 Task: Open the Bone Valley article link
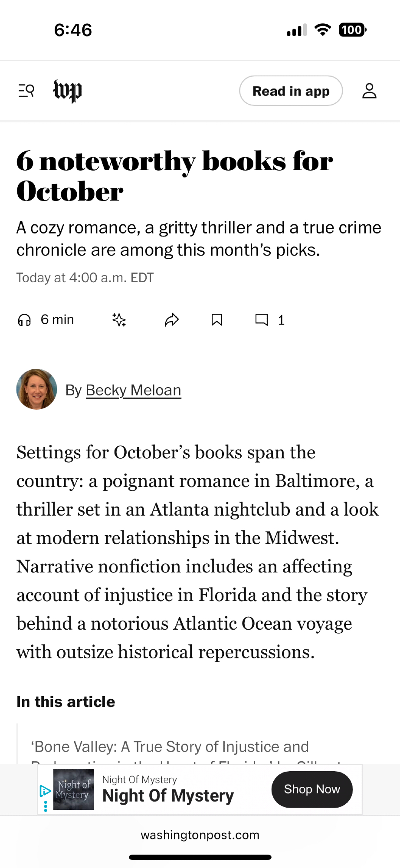click(x=170, y=746)
